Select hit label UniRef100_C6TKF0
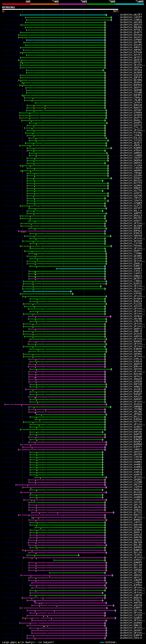Viewport: 146px width, 644px height. click(131, 103)
